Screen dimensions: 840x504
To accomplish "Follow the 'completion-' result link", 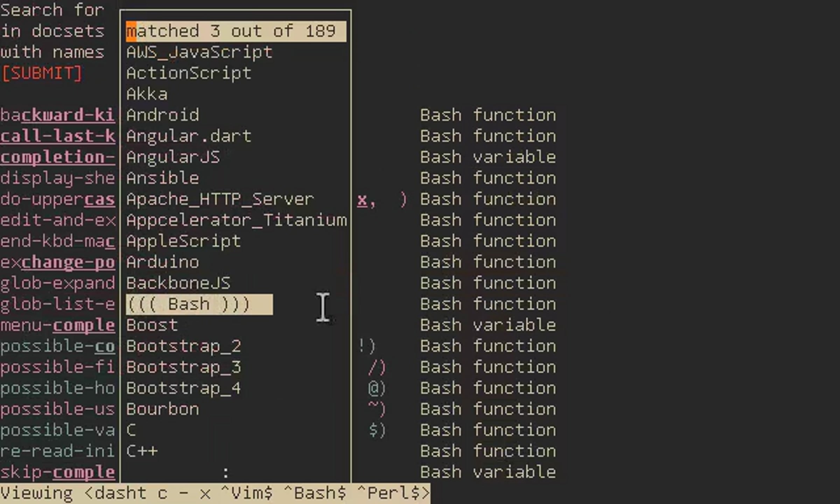I will 58,157.
